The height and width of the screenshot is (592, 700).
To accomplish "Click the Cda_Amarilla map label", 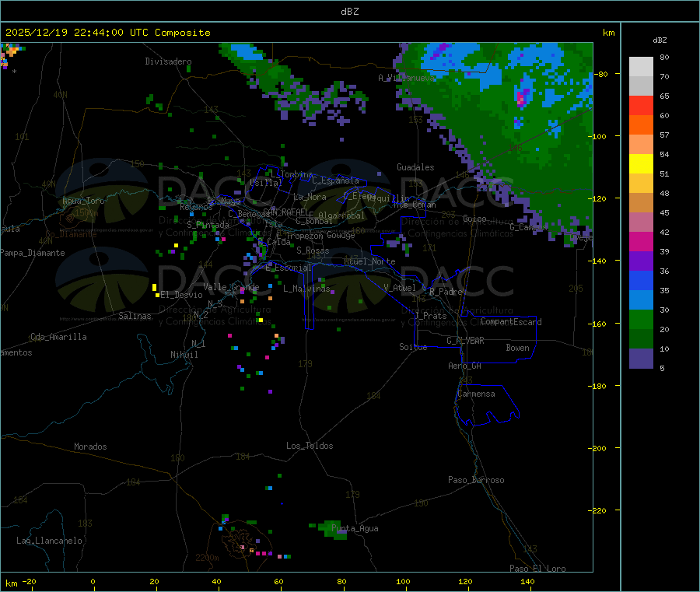I will pos(58,337).
